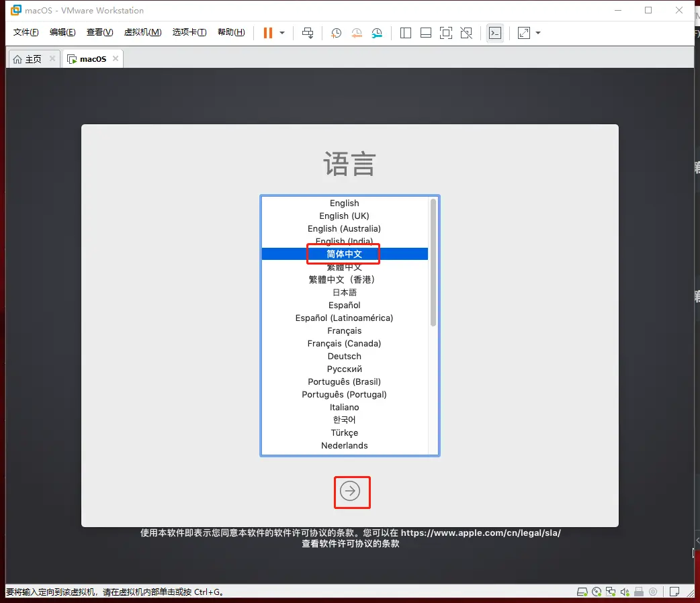Minimize the VMware Workstation window
Image resolution: width=700 pixels, height=603 pixels.
618,10
